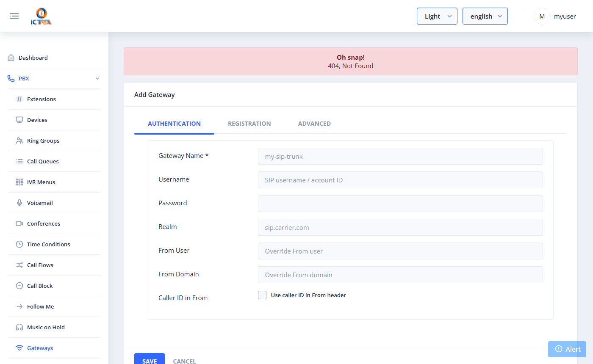Click into the Username field
Screen dimensions: 593x364
[400, 180]
